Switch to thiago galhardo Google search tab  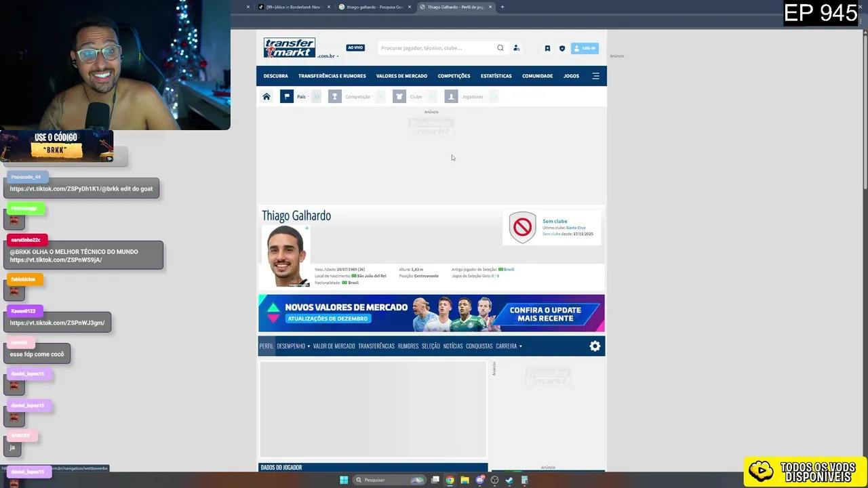pos(374,7)
